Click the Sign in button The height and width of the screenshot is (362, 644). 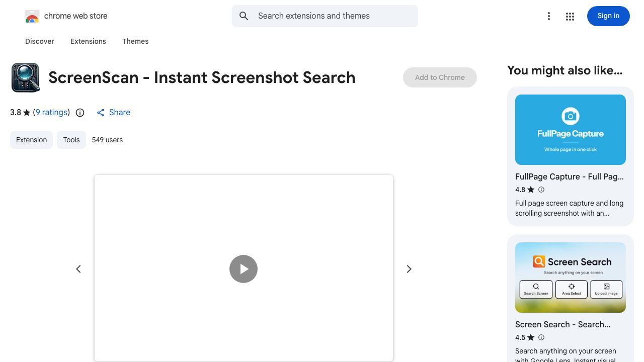pos(608,16)
